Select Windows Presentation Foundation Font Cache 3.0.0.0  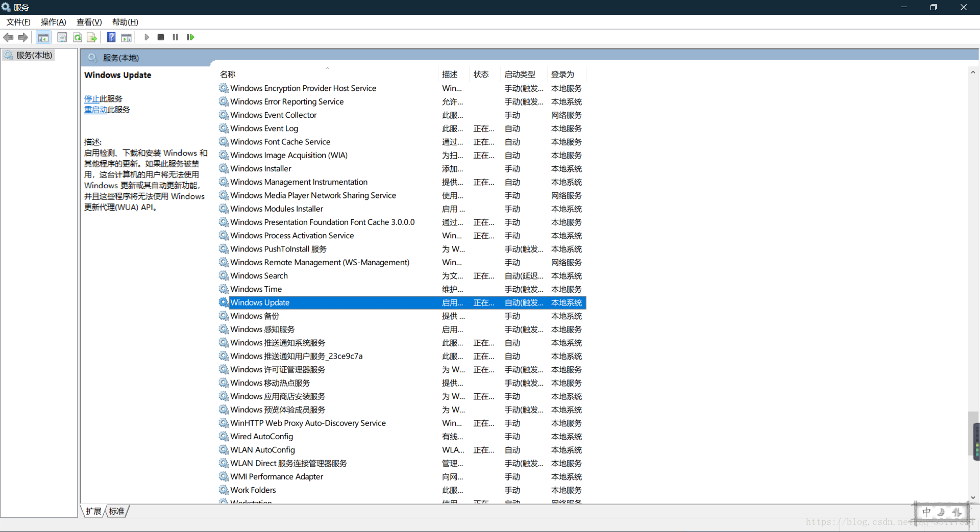click(x=402, y=222)
